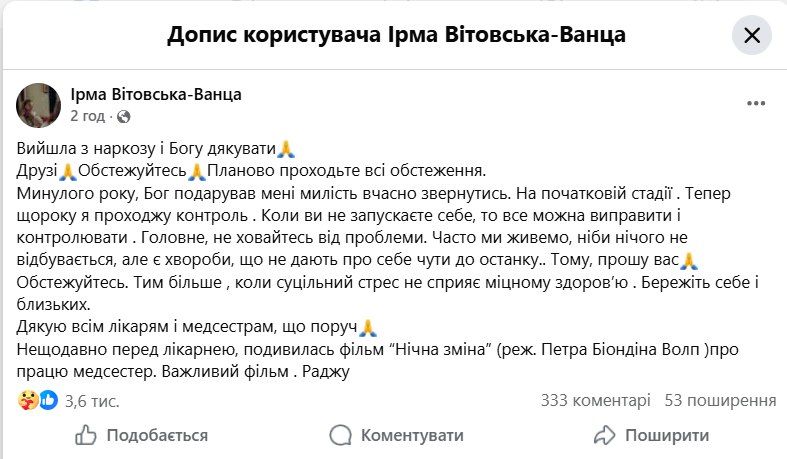Click the care reaction emoji icon
The height and width of the screenshot is (459, 787).
pos(29,400)
